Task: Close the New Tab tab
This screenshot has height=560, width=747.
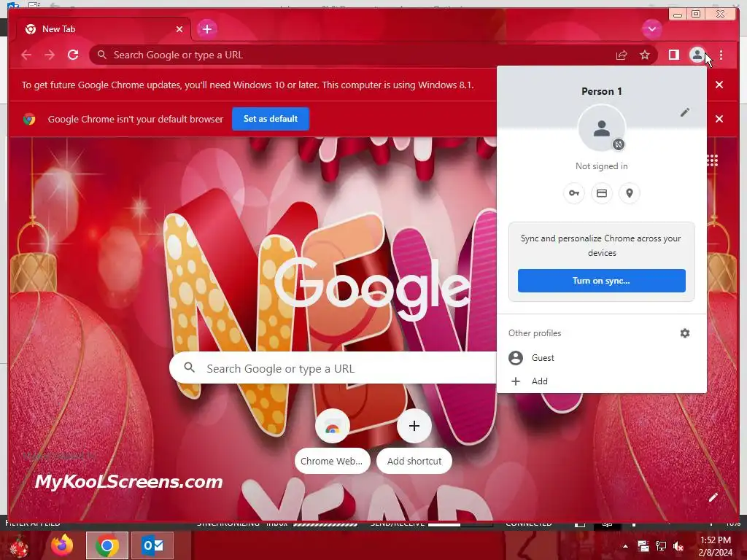Action: pyautogui.click(x=179, y=29)
